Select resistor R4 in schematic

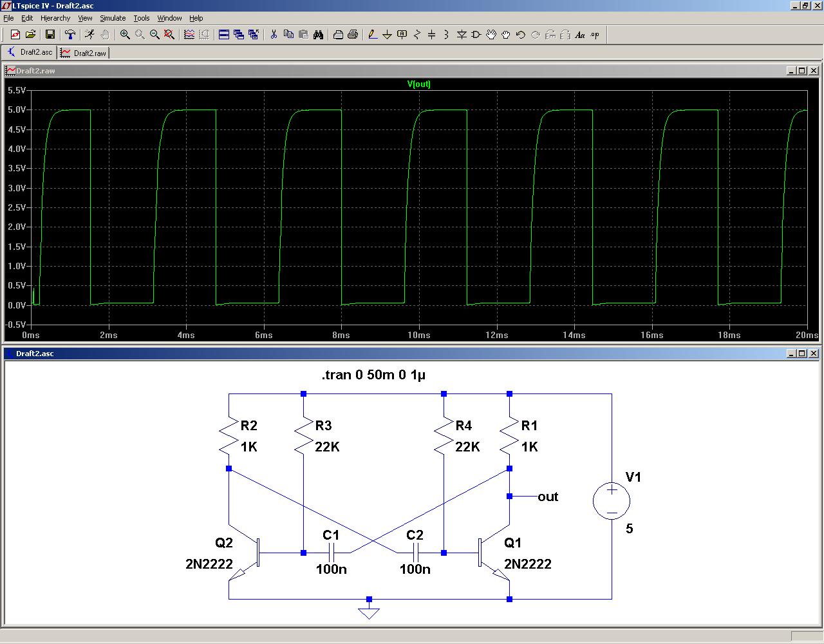point(444,436)
